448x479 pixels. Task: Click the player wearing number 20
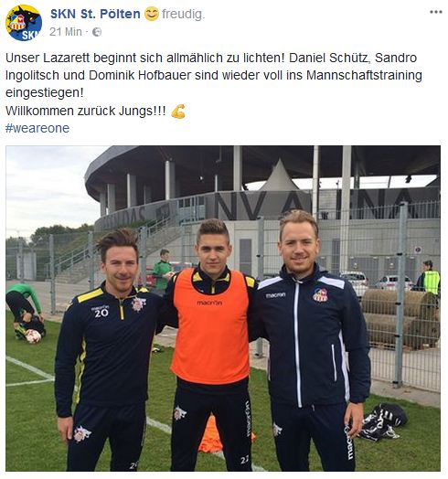pyautogui.click(x=107, y=351)
